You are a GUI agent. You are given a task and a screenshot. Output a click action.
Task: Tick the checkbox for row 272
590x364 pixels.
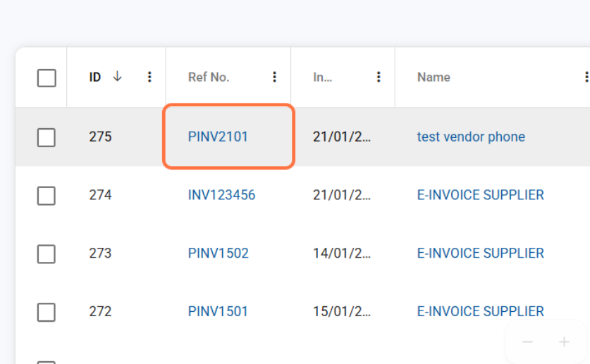pos(47,312)
